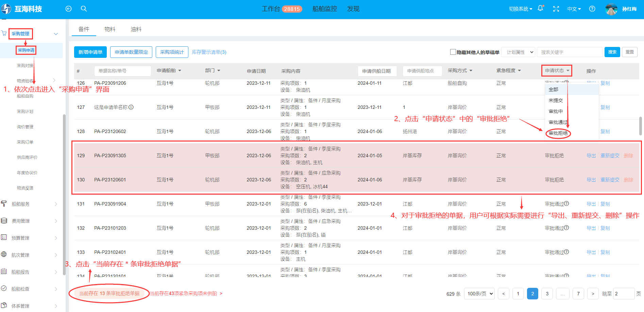The width and height of the screenshot is (644, 312).
Task: Click 新增申请单 button
Action: point(90,52)
